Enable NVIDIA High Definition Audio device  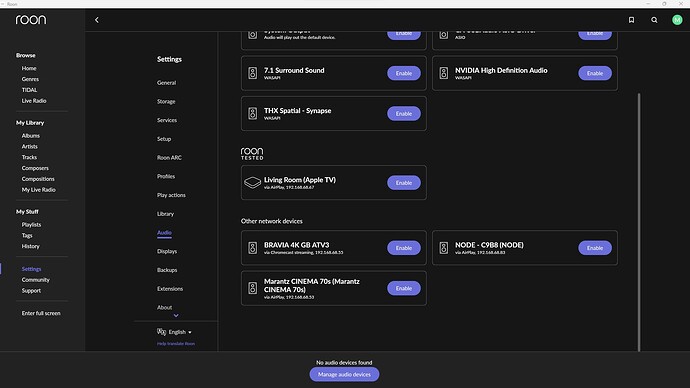point(595,73)
